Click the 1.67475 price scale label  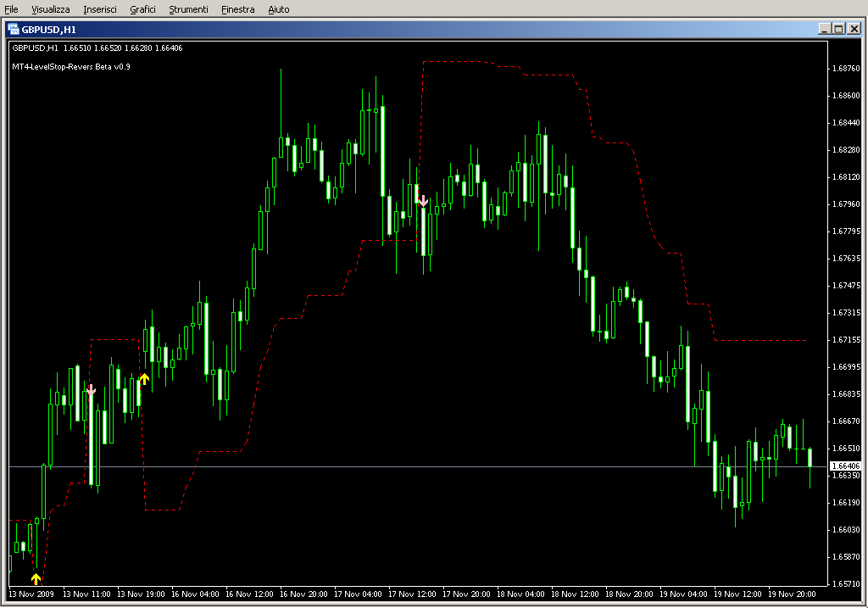(x=847, y=286)
